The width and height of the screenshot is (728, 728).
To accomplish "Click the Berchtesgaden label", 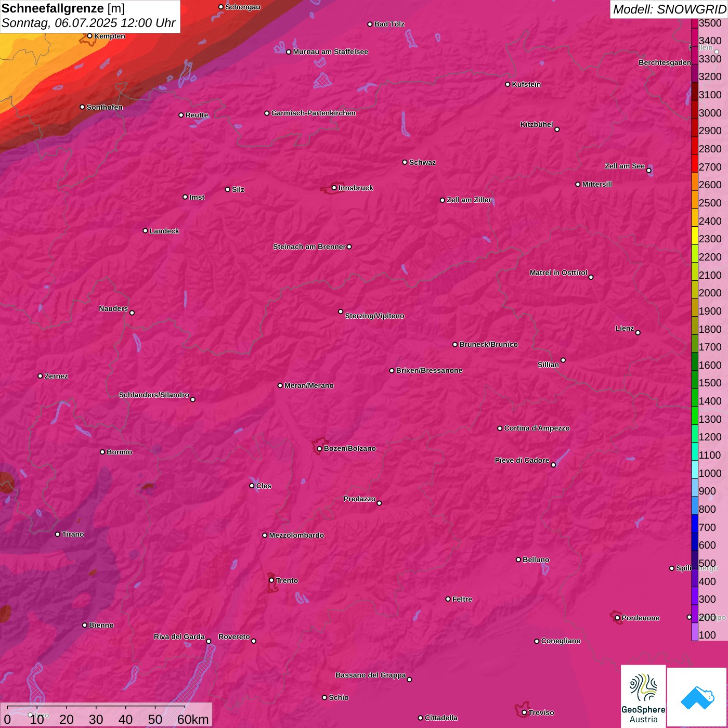I will 665,62.
